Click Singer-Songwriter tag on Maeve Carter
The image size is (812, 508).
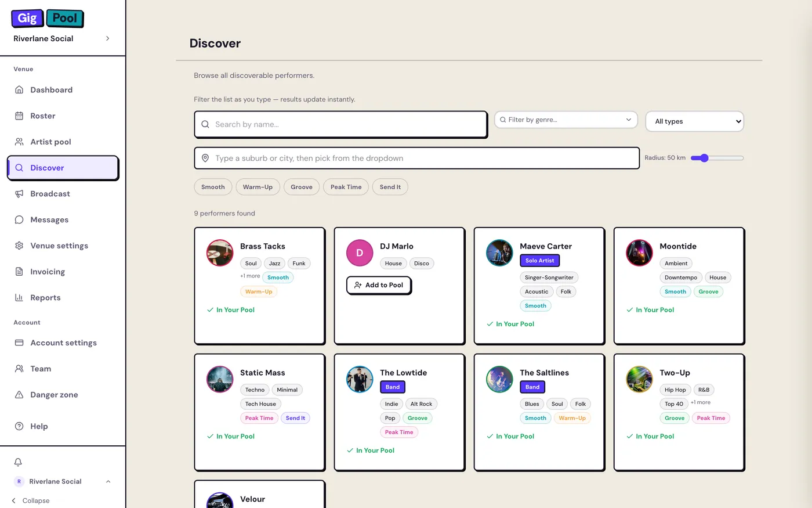click(549, 278)
